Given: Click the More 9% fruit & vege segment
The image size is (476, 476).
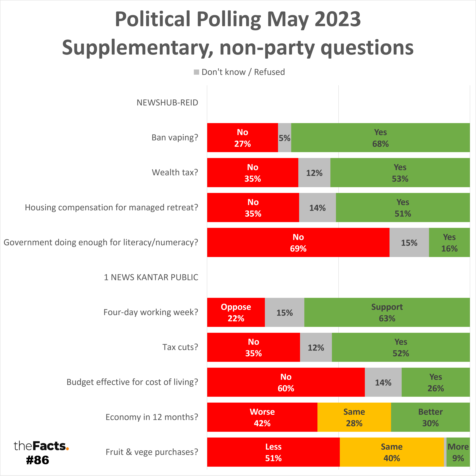Looking at the screenshot, I should tap(458, 452).
